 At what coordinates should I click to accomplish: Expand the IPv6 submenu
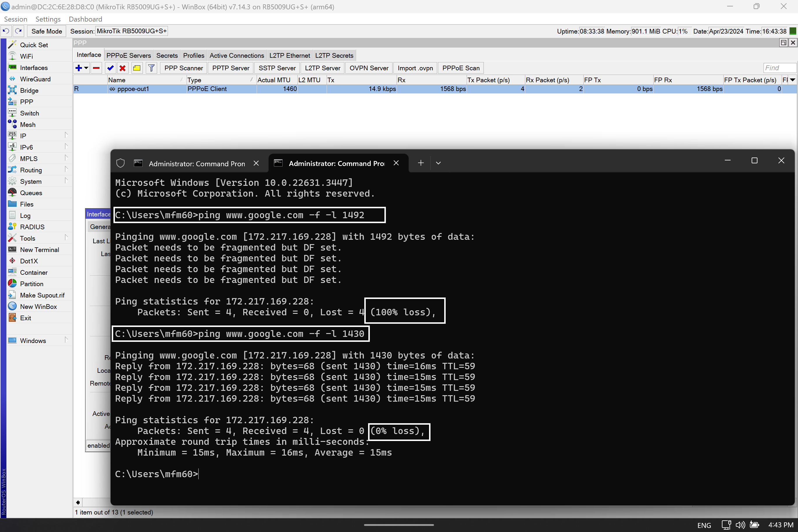point(66,147)
